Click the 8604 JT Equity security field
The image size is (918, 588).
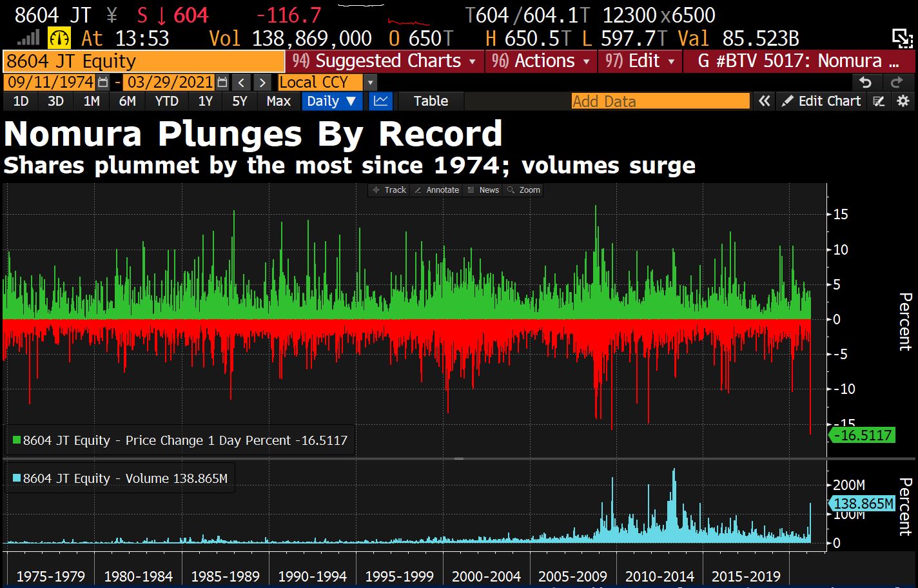(x=144, y=61)
